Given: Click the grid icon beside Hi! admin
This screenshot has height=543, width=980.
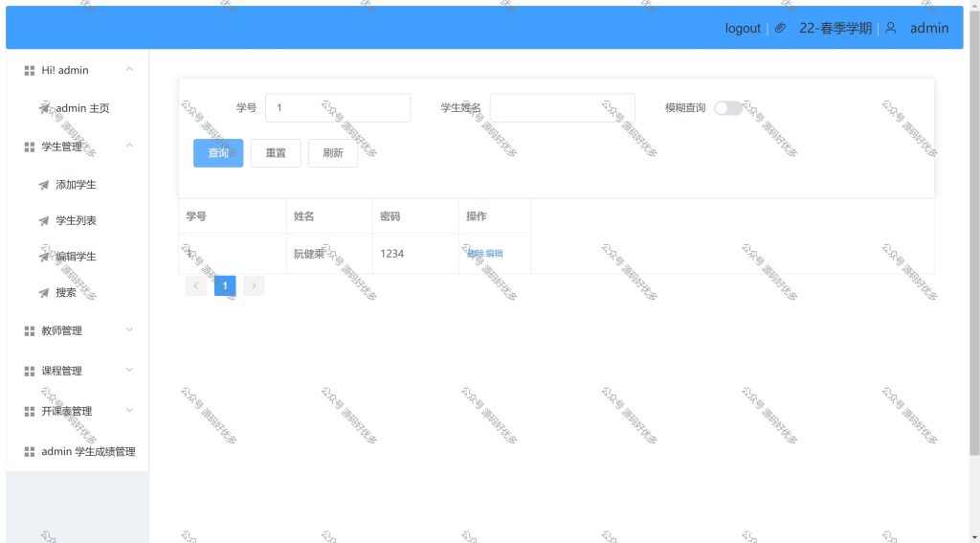Looking at the screenshot, I should point(30,71).
